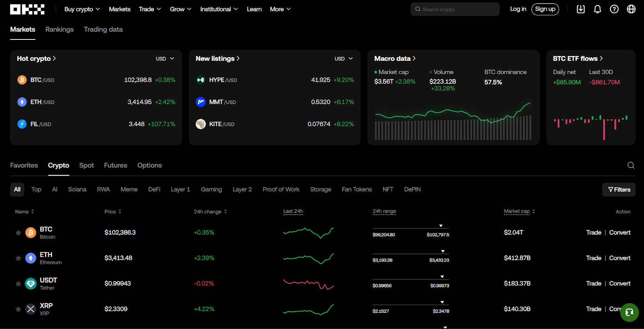
Task: Open the download app icon
Action: point(580,9)
